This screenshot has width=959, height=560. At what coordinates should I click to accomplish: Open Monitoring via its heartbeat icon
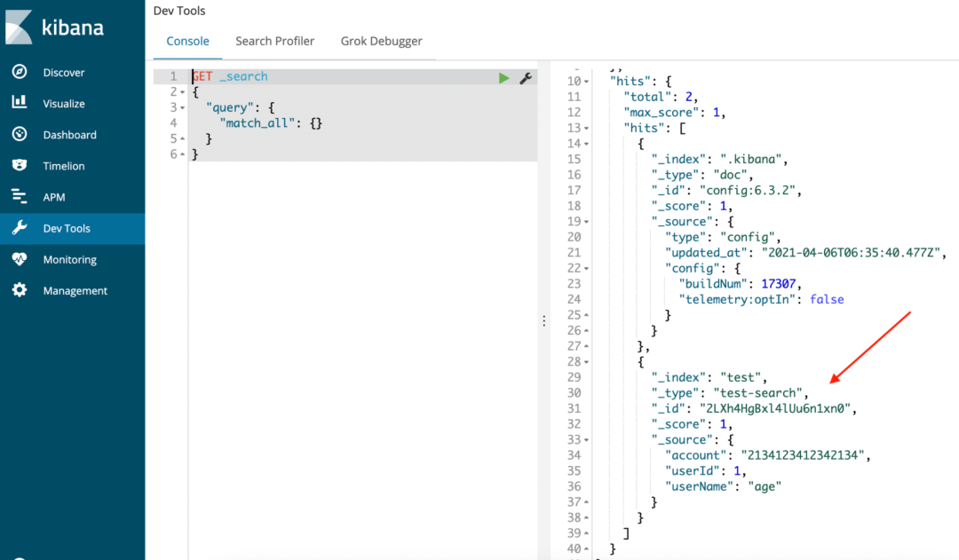(x=20, y=259)
